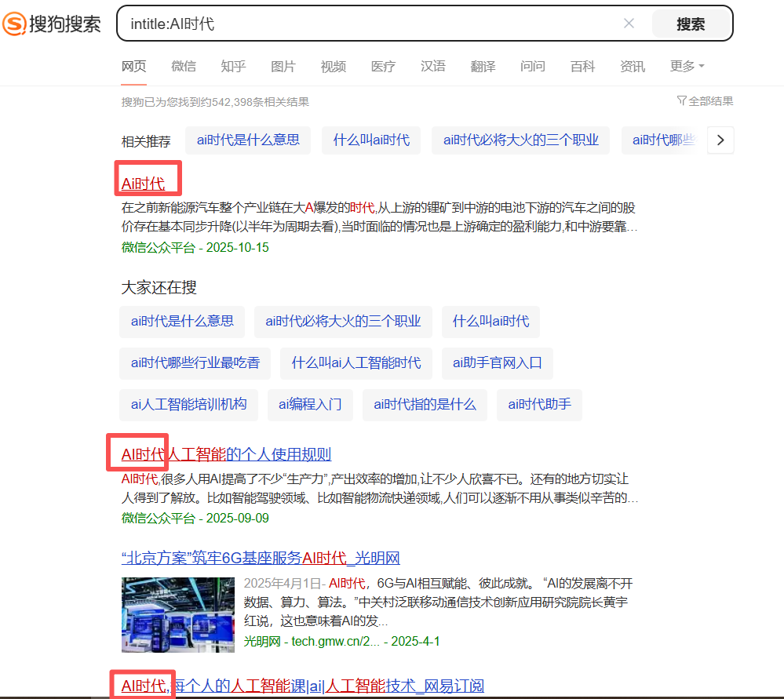
Task: Open the 图片 image search section
Action: click(x=283, y=67)
